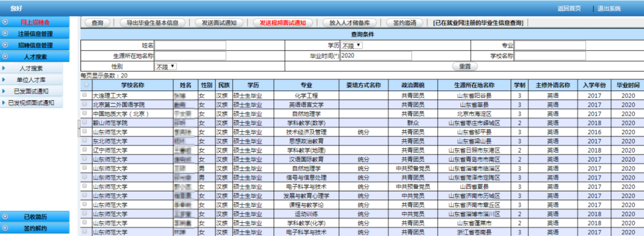
Task: Click the circle icon beside 招聘信息管理
Action: click(5, 45)
